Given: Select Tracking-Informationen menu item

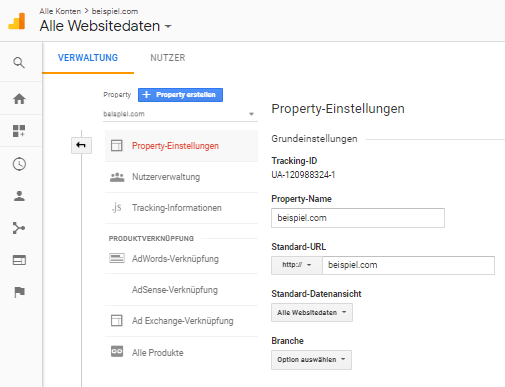Looking at the screenshot, I should (x=181, y=208).
